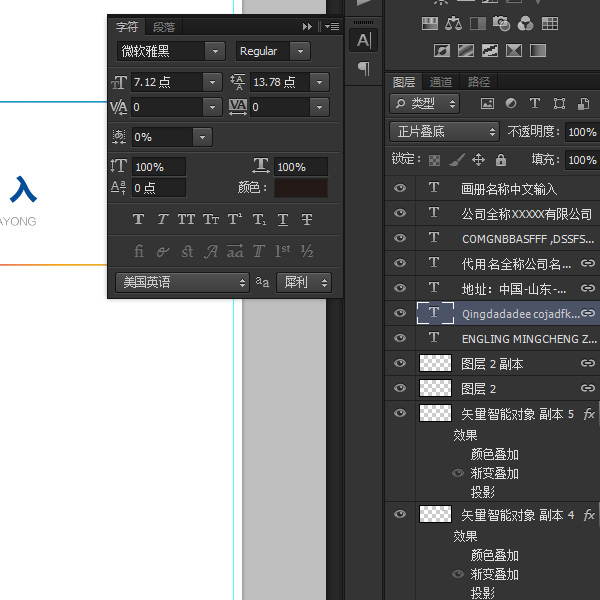Open the 美国英语 language dropdown
Screen dimensions: 600x600
click(x=183, y=282)
